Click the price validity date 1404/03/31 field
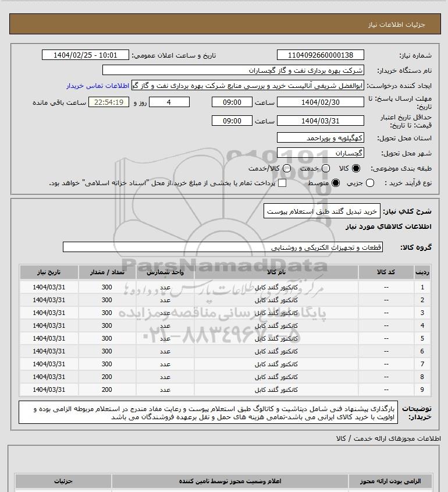 click(321, 121)
